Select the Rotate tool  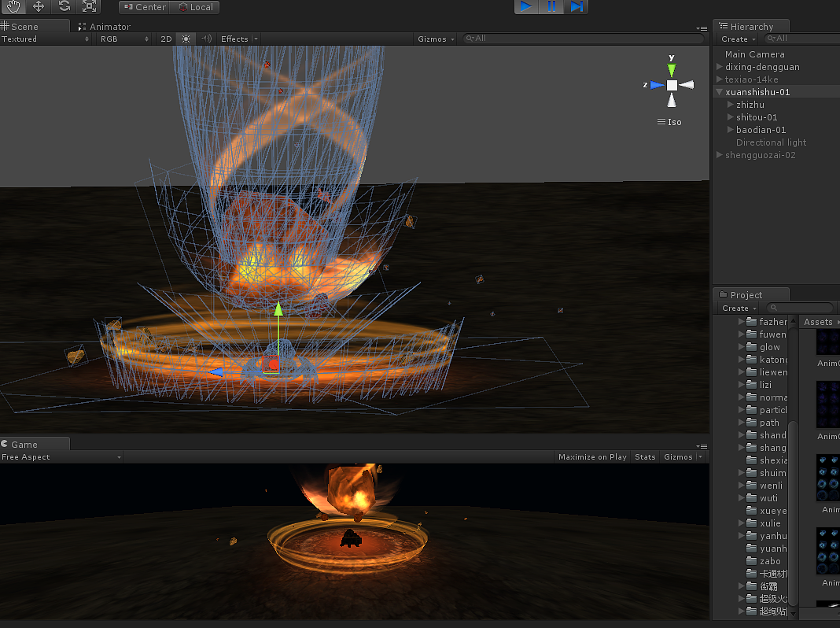coord(64,7)
